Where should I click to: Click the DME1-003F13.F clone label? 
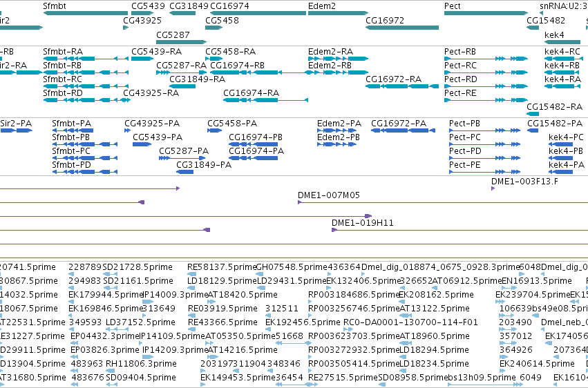click(x=524, y=182)
